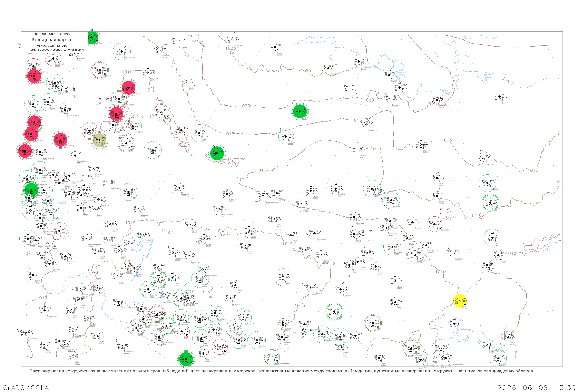Click the green dashed circle at Усть-Нера
Image resolution: width=588 pixels, height=392 pixels.
(488, 183)
